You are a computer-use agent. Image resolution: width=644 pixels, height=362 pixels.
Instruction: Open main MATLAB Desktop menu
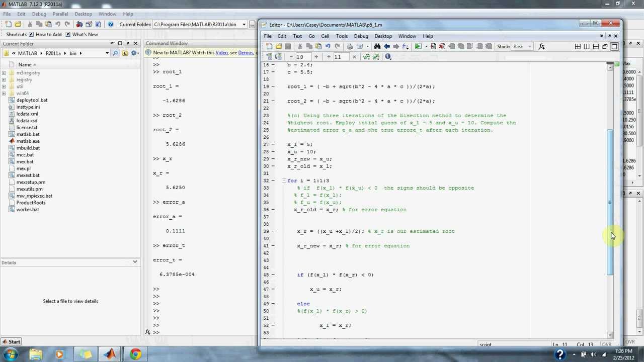(x=83, y=14)
